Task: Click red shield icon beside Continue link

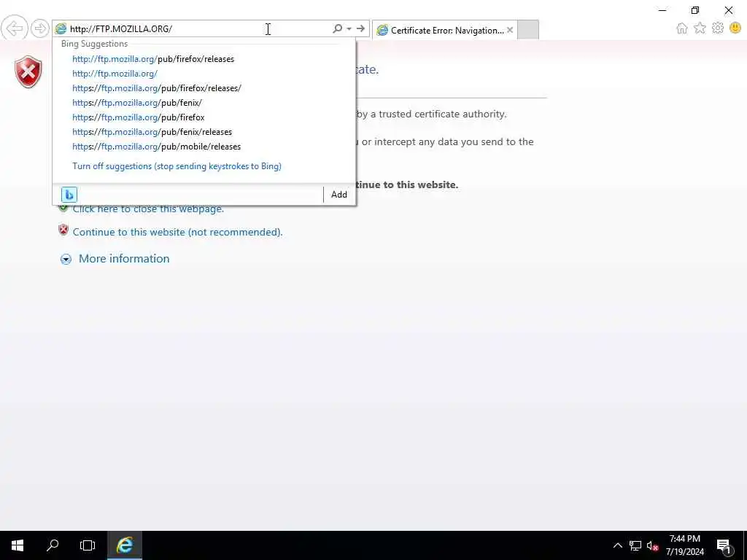Action: [x=63, y=230]
